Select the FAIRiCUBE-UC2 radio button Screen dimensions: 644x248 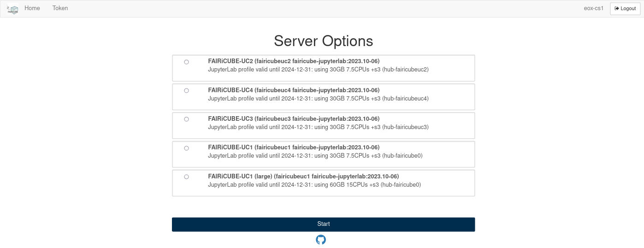186,62
